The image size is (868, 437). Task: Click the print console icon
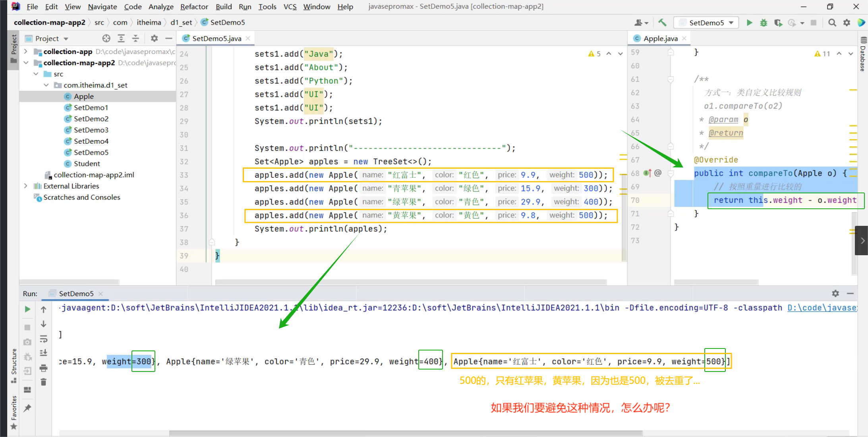pos(44,368)
